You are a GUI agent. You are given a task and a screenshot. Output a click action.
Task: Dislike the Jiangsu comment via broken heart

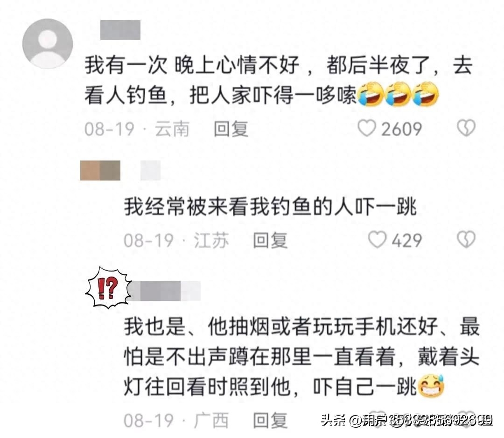[x=466, y=240]
